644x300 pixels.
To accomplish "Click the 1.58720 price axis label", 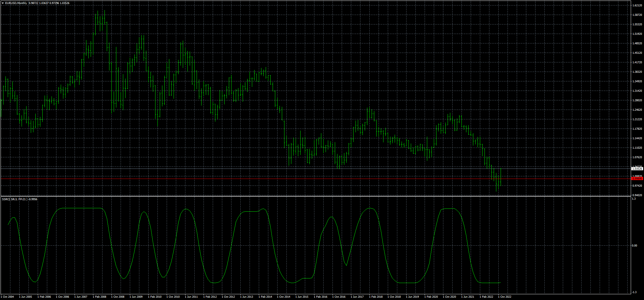I will [637, 15].
